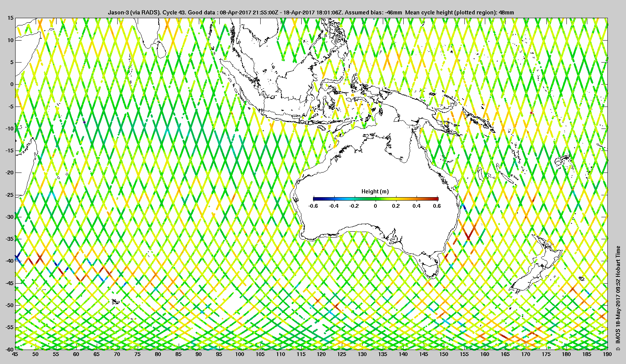626x364 pixels.
Task: Click the 0 tick label under the colorbar
Action: tap(375, 206)
